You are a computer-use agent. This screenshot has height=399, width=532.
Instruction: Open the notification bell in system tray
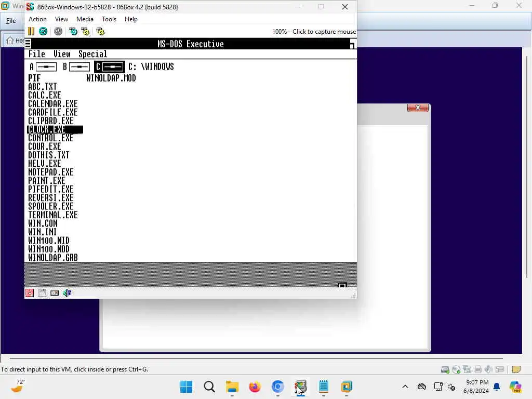tap(497, 387)
